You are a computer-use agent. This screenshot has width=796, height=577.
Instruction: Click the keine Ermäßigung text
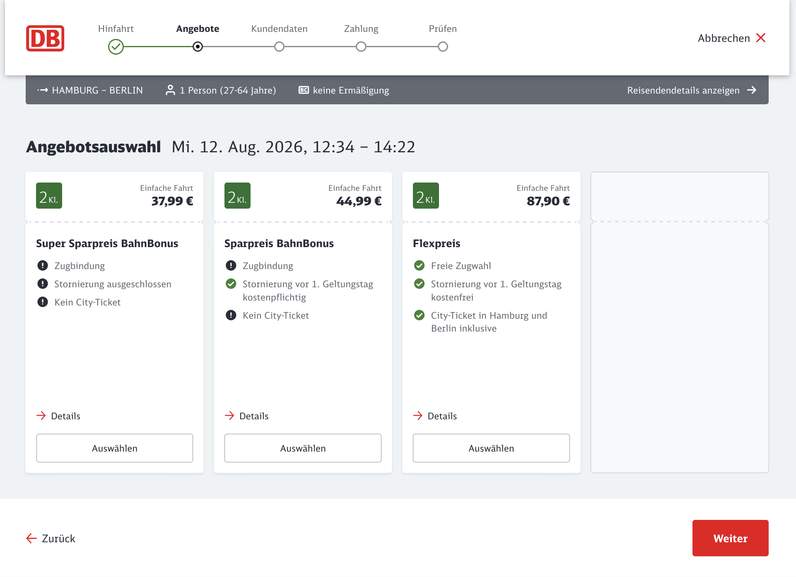[351, 90]
